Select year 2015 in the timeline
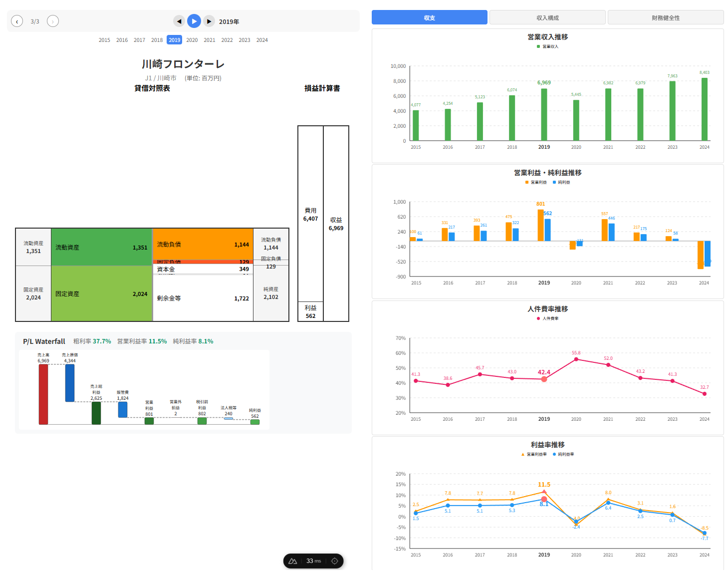The image size is (728, 572). pos(104,40)
